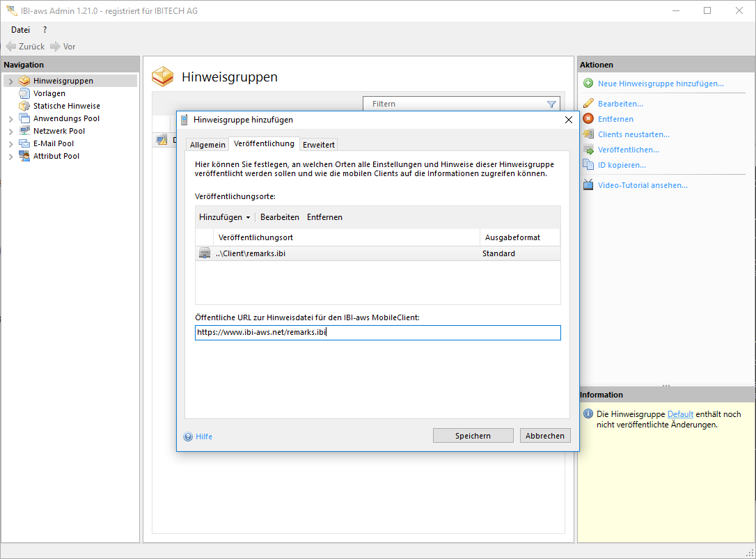Switch to the Erweitert tab
756x559 pixels.
point(319,145)
